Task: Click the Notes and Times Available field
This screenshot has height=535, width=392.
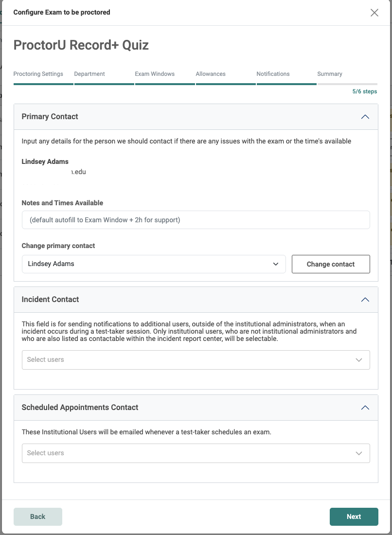Action: point(196,219)
